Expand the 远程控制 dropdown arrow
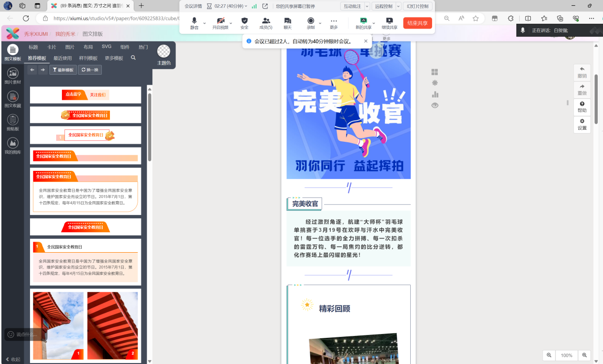603x364 pixels. coord(398,6)
